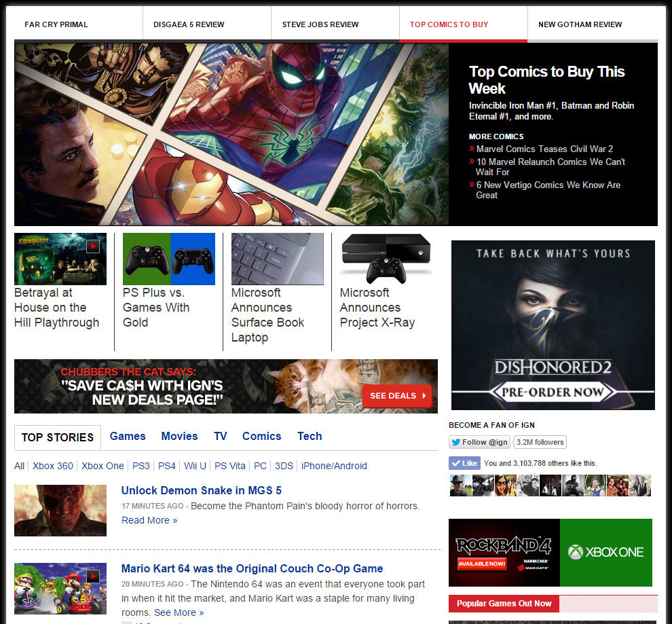The width and height of the screenshot is (672, 624).
Task: Click the Facebook Like thumbs-up button
Action: pos(465,463)
